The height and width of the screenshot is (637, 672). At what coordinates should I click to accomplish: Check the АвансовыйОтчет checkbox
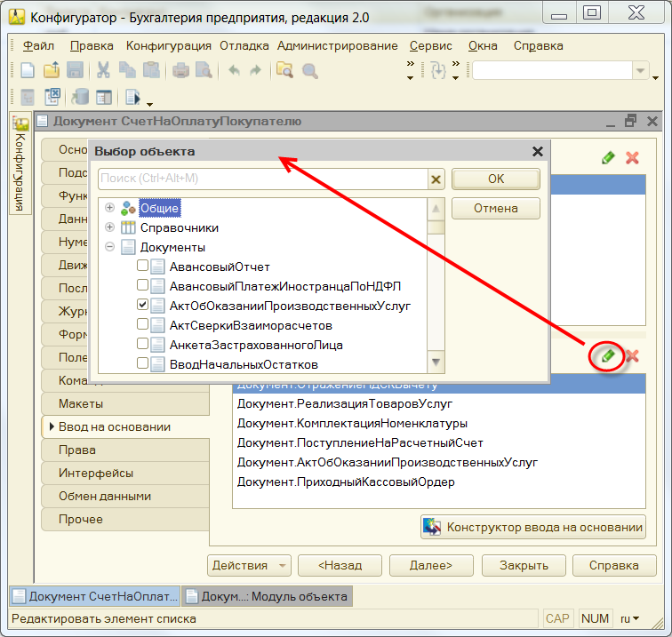pos(143,266)
